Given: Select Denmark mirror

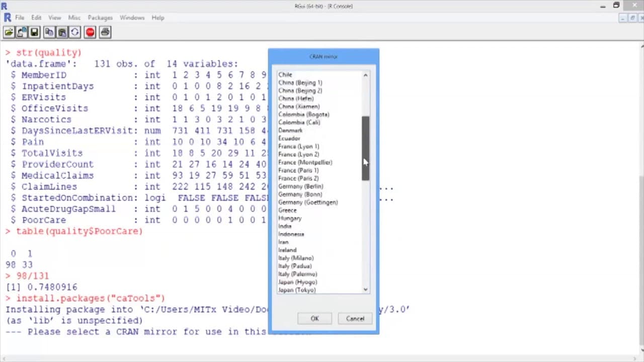Looking at the screenshot, I should coord(290,130).
